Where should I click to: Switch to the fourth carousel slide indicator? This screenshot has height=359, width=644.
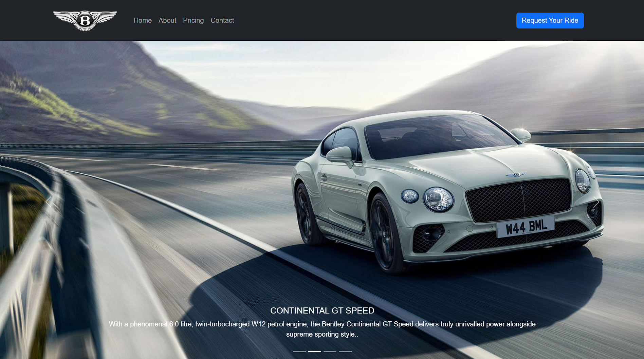[345, 351]
